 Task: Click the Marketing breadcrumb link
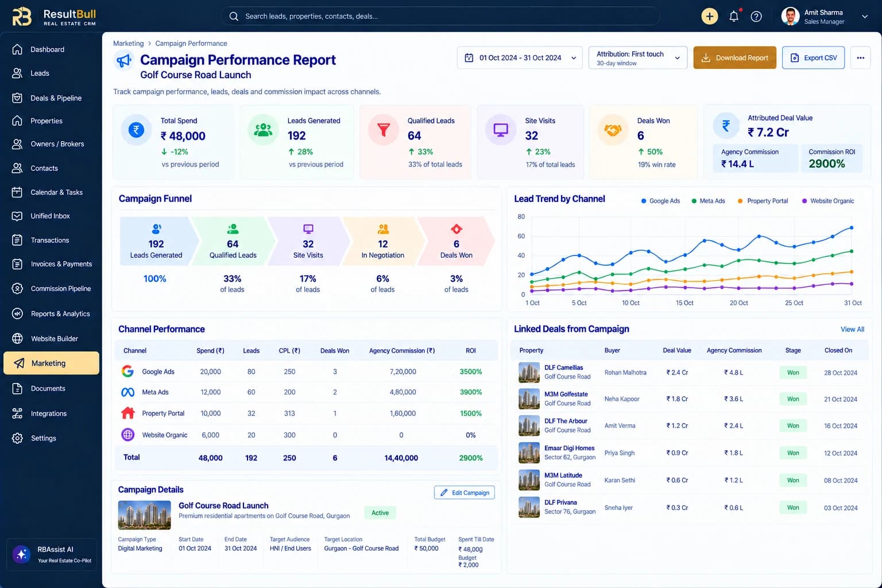[129, 44]
